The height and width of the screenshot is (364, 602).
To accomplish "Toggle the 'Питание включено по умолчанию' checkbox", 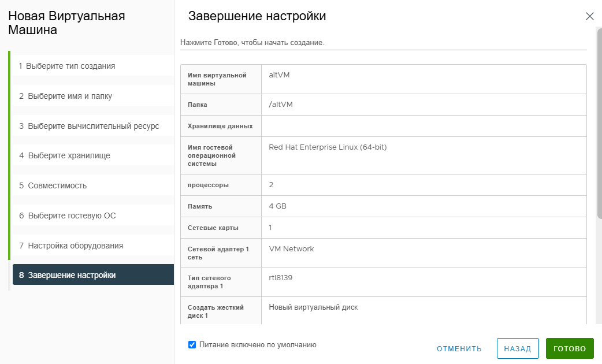I will click(x=192, y=344).
